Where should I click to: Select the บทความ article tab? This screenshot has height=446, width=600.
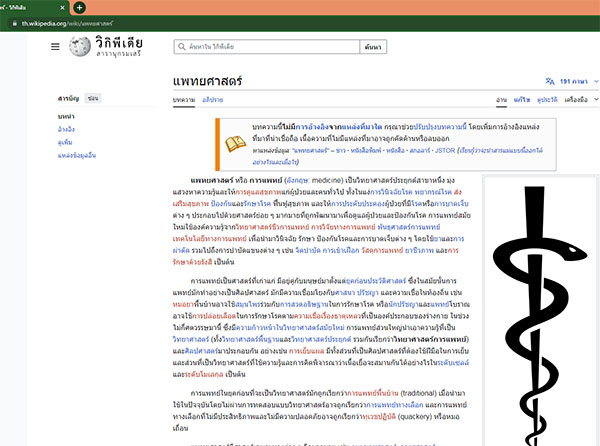tap(184, 99)
